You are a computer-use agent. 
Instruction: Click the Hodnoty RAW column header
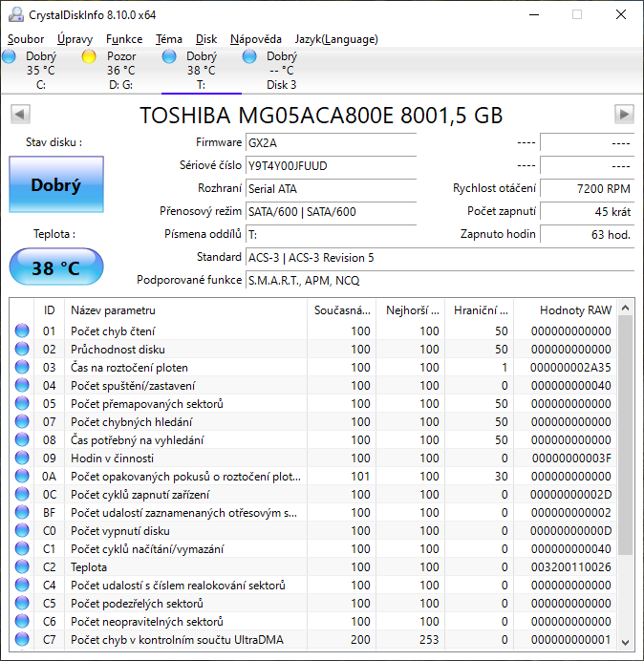pos(574,310)
